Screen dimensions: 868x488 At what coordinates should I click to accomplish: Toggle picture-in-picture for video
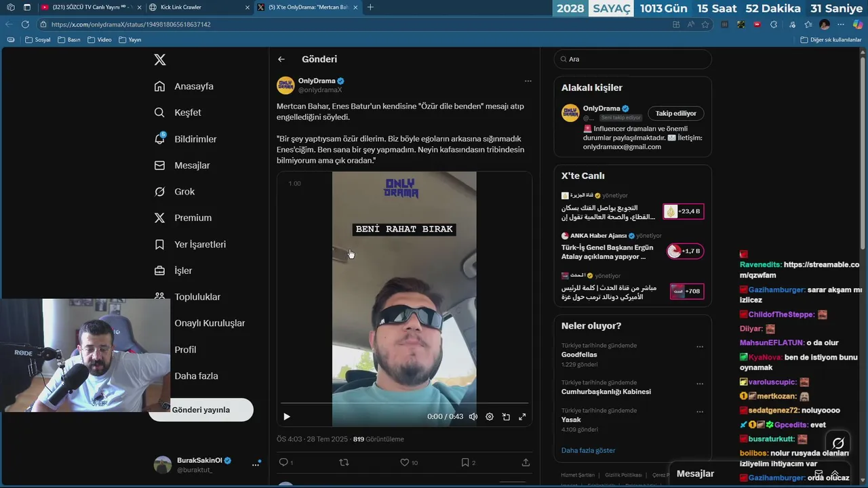pyautogui.click(x=506, y=417)
